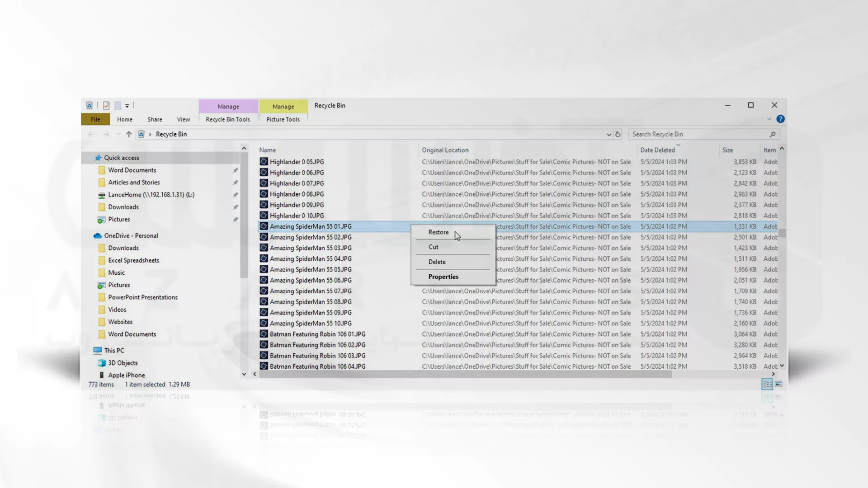This screenshot has width=868, height=488.
Task: Go back with the Back arrow
Action: 91,134
